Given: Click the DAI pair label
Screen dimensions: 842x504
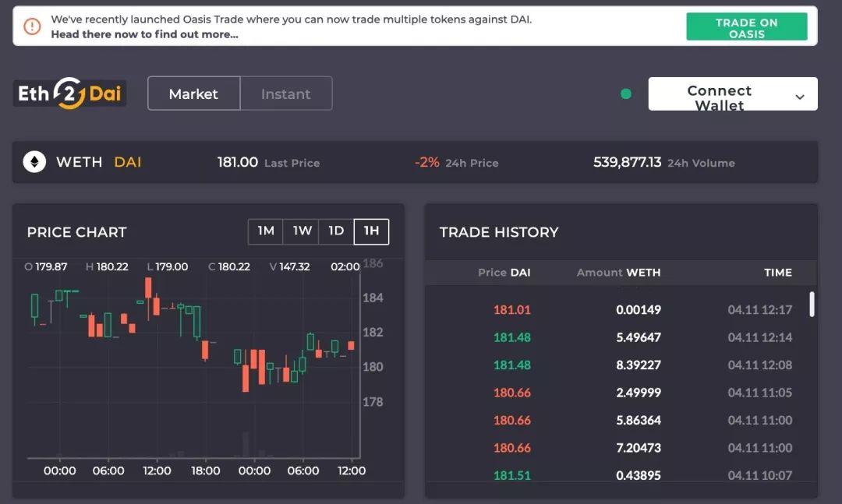Looking at the screenshot, I should [x=128, y=162].
